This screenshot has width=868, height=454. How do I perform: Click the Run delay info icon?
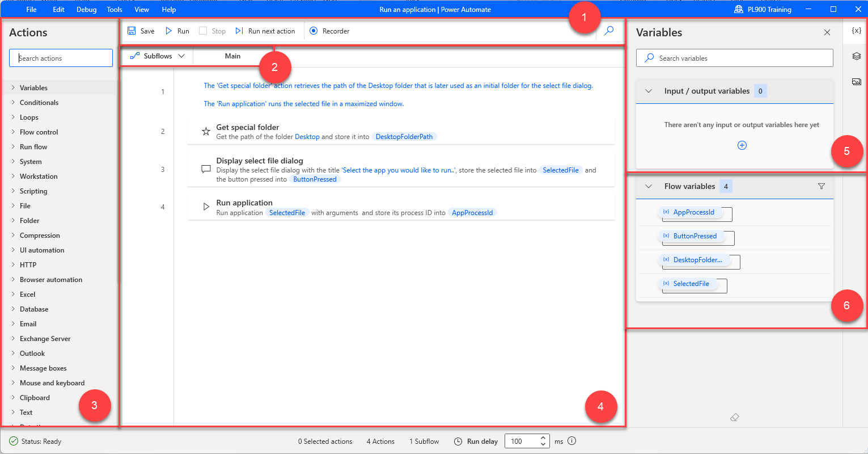(571, 441)
